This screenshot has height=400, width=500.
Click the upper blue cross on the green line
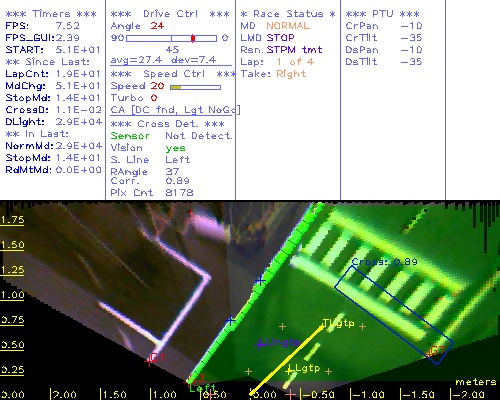tap(260, 281)
